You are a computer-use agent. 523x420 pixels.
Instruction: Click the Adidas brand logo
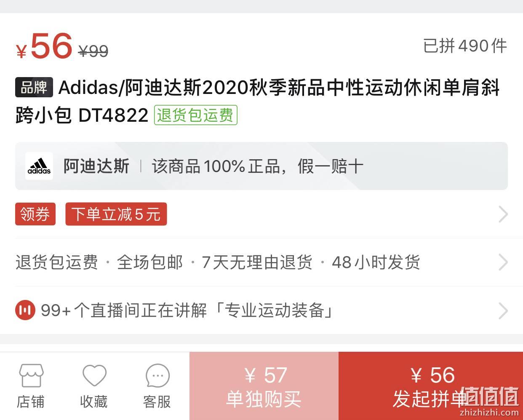click(x=39, y=166)
